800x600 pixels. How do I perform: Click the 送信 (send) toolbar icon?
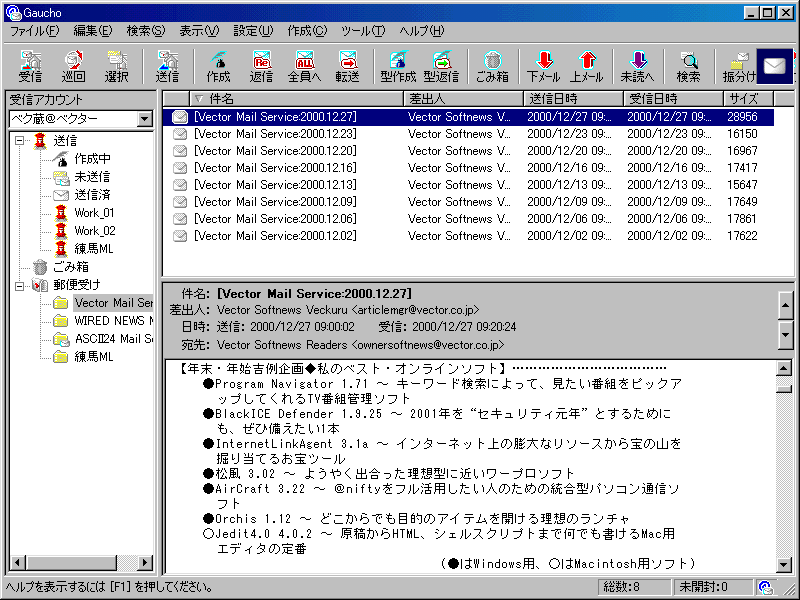coord(167,66)
